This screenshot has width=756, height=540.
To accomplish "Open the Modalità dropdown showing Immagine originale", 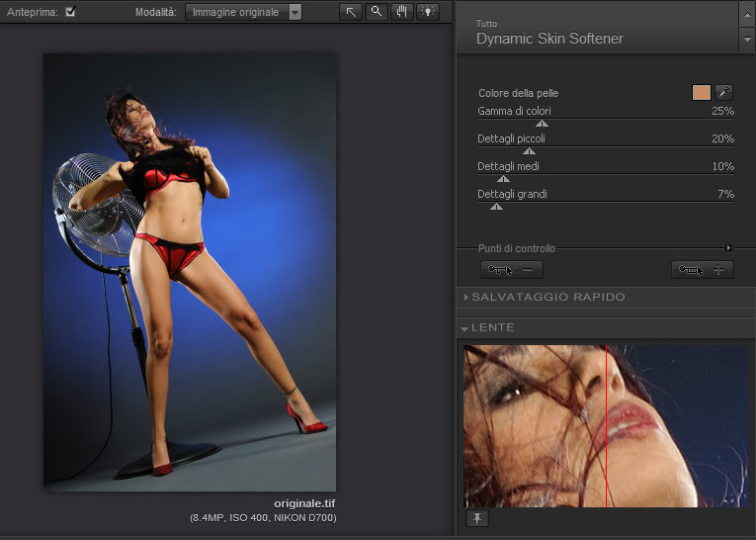I will 243,12.
